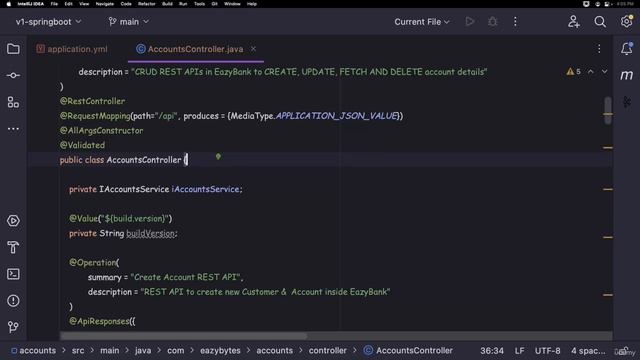
Task: Click the Run button in toolbar
Action: coord(470,22)
